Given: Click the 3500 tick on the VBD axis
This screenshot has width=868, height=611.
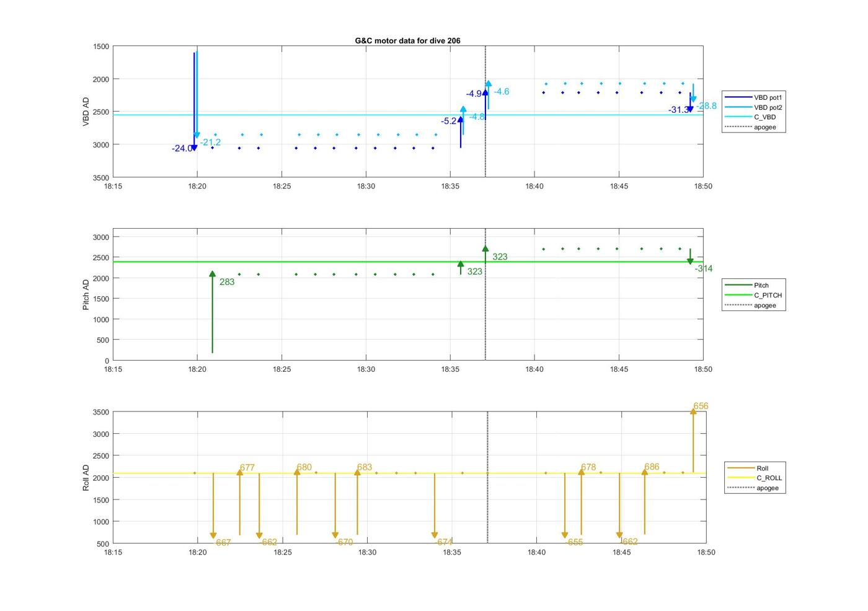Looking at the screenshot, I should (102, 178).
